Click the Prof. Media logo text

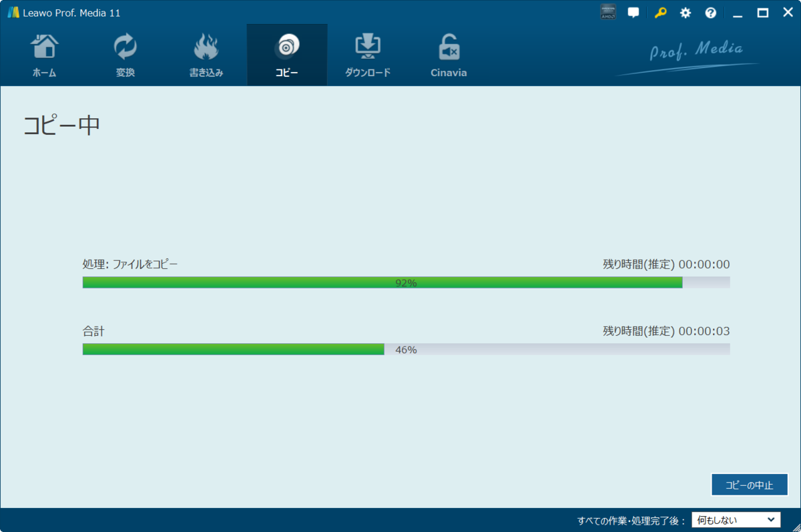point(696,51)
